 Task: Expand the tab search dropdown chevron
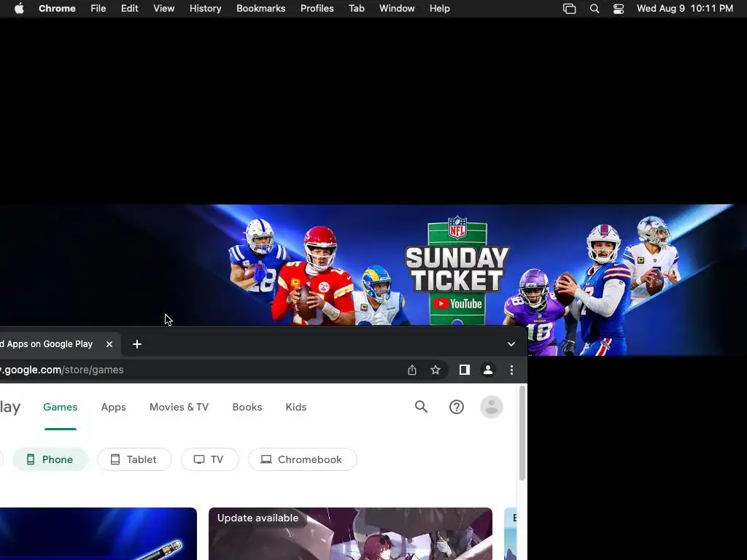tap(511, 344)
